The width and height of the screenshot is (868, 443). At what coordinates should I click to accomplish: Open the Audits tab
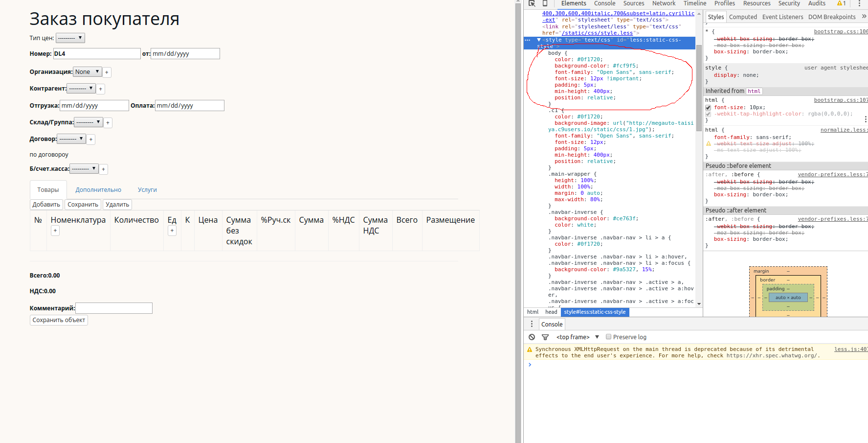click(x=817, y=3)
